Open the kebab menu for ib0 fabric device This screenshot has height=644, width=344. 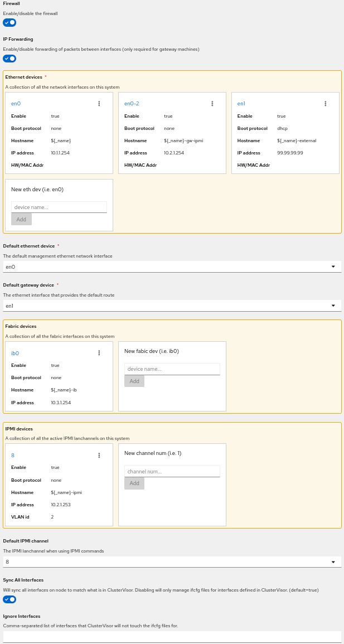click(x=99, y=353)
